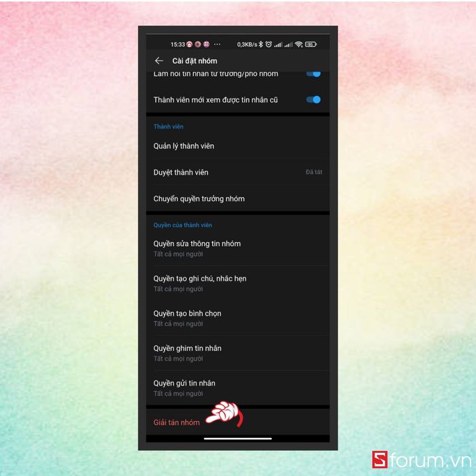Tap the Bluetooth icon in status bar

click(260, 44)
